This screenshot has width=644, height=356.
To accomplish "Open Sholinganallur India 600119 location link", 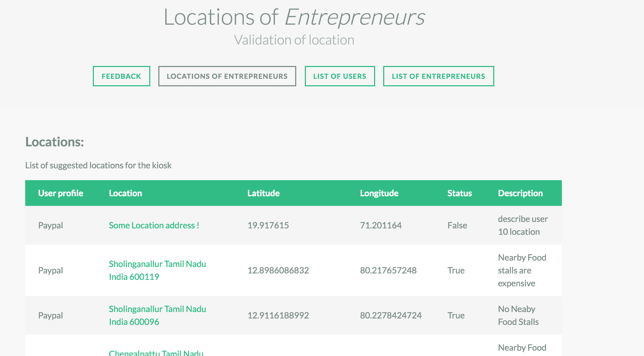I will coord(157,270).
